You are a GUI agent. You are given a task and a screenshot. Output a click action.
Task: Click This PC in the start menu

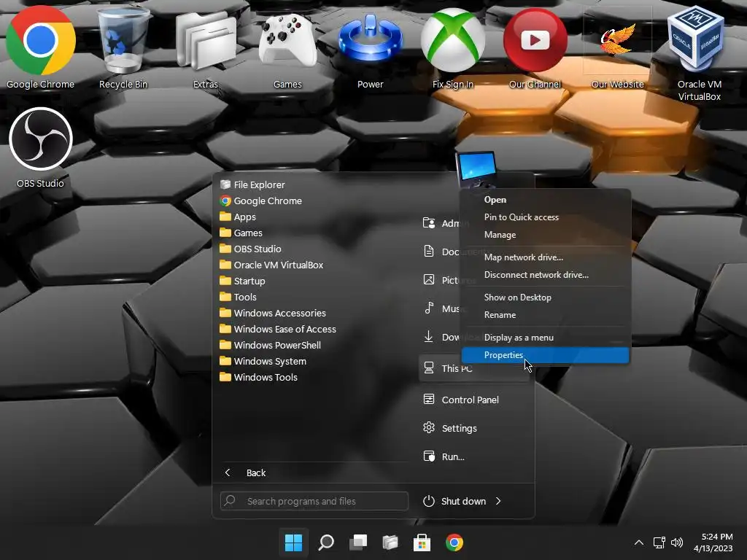[x=476, y=368]
